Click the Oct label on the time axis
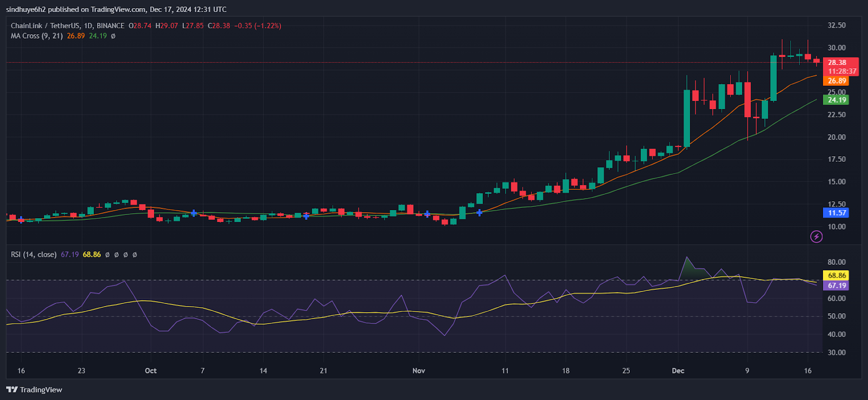 pyautogui.click(x=151, y=371)
